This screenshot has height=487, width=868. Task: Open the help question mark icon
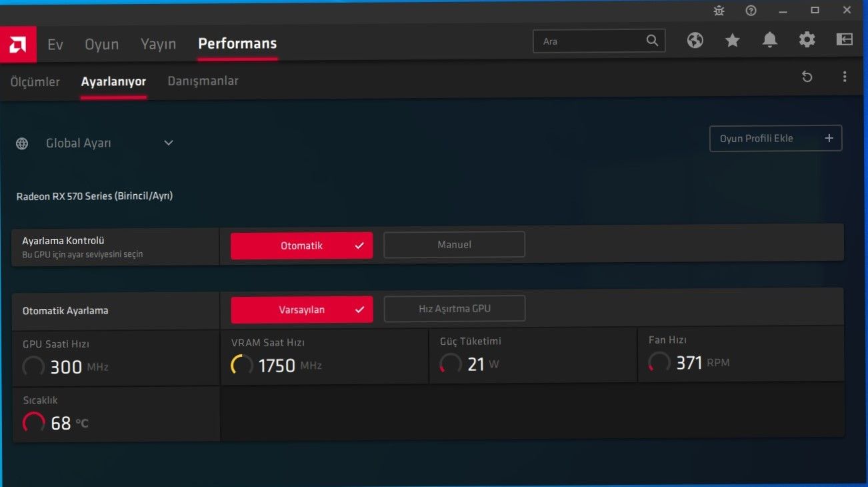point(751,10)
